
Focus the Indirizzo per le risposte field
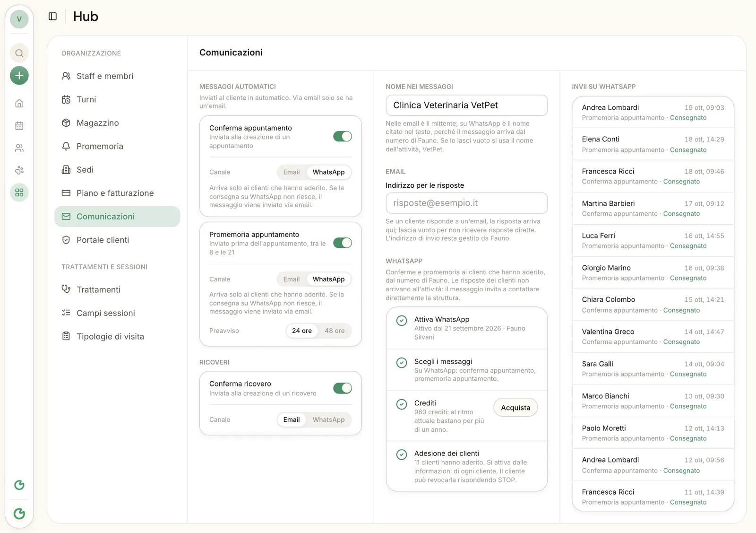coord(467,203)
